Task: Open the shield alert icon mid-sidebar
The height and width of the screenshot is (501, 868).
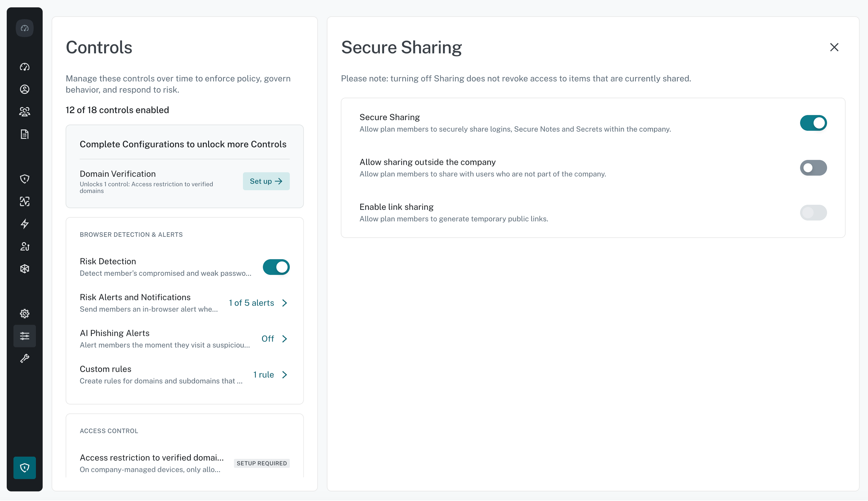Action: click(24, 179)
